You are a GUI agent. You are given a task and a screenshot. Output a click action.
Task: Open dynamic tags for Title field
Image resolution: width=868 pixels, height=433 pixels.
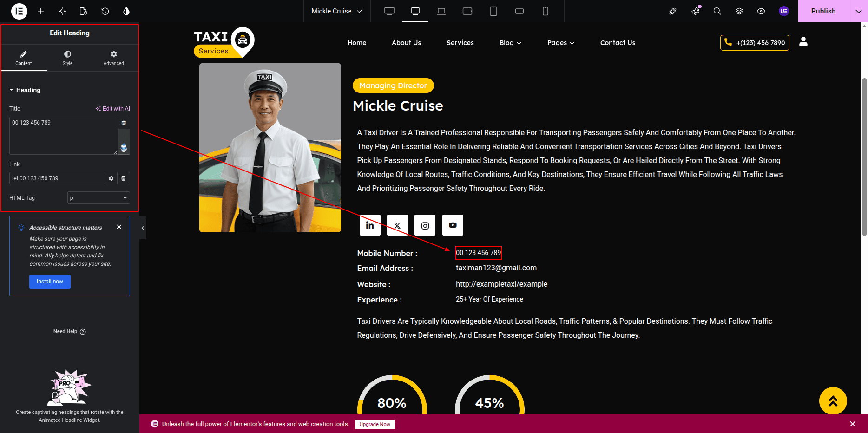[124, 123]
